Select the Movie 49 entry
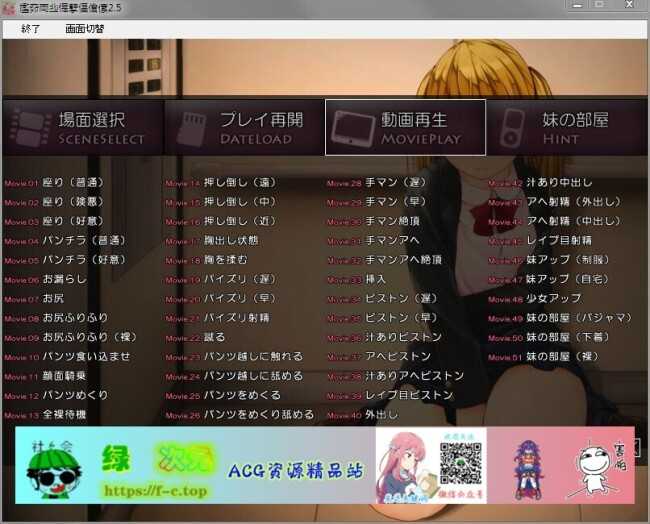 click(x=560, y=318)
